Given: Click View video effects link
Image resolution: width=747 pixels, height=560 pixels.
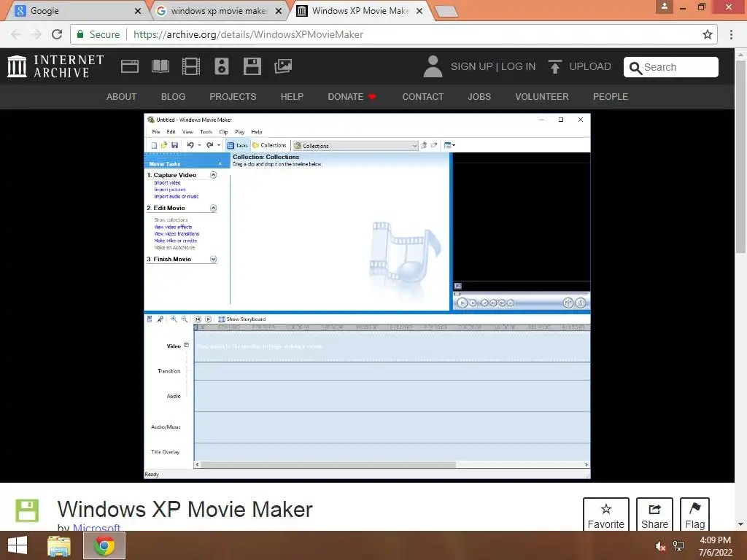Looking at the screenshot, I should tap(173, 227).
